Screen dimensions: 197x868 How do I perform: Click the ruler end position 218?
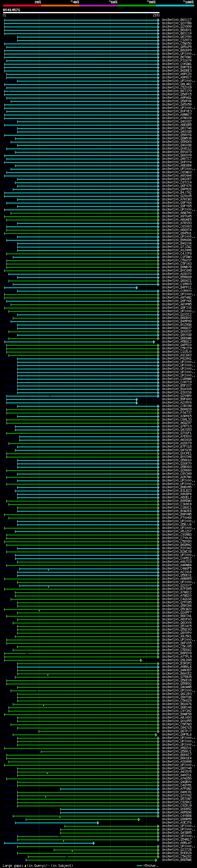pyautogui.click(x=155, y=15)
